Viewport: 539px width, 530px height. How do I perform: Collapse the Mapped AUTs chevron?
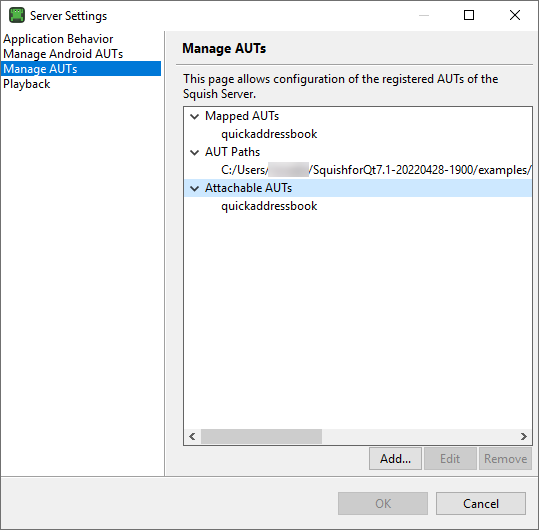click(195, 117)
